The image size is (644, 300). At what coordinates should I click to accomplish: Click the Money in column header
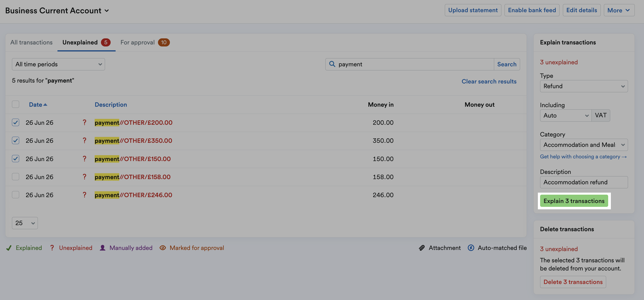pyautogui.click(x=381, y=105)
